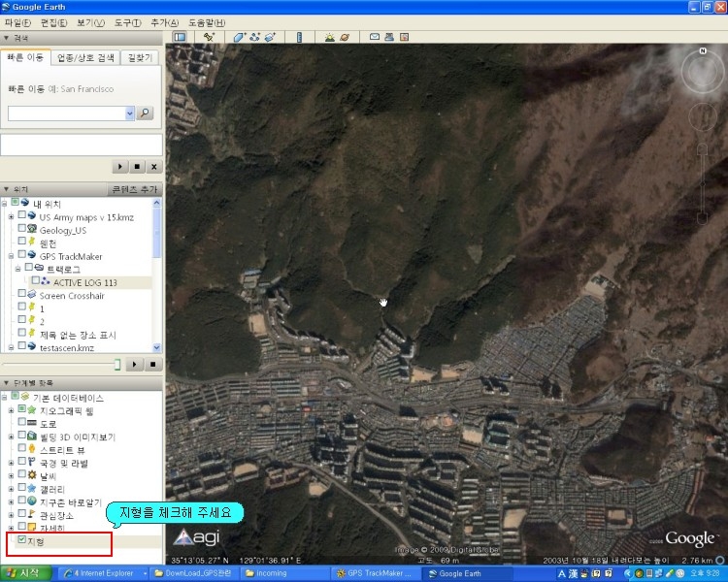The width and height of the screenshot is (728, 582).
Task: Click the search magnifier button
Action: [145, 113]
